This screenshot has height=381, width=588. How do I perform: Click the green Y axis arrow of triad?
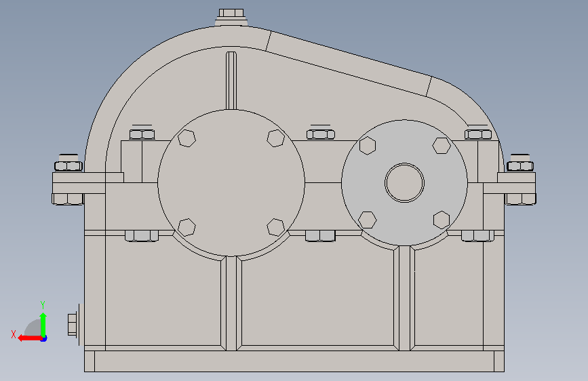coord(43,324)
